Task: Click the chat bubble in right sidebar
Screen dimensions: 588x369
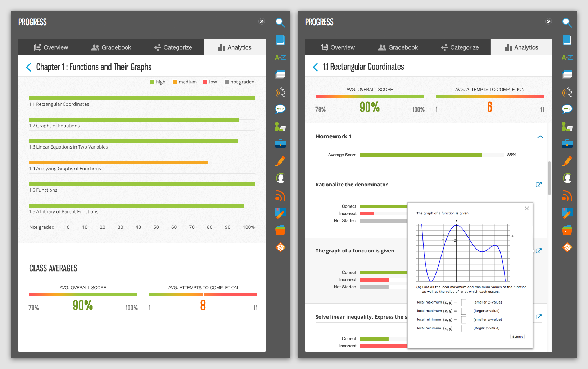Action: (567, 109)
